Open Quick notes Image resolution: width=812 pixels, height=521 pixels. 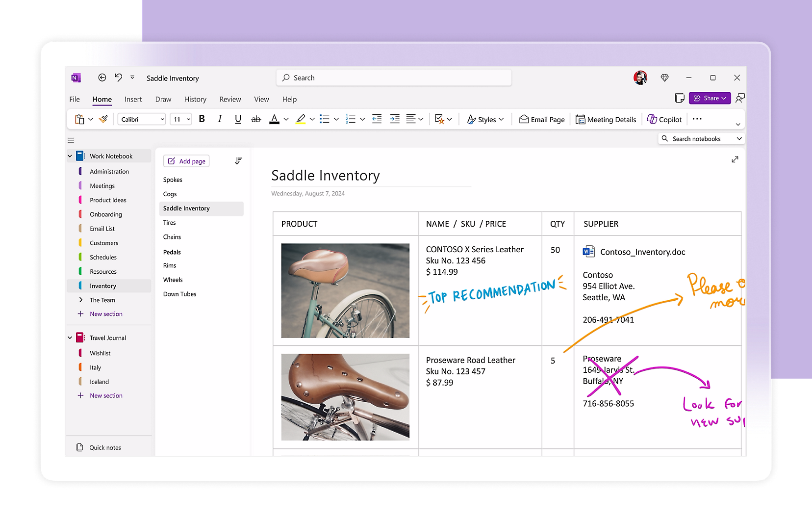pyautogui.click(x=100, y=447)
